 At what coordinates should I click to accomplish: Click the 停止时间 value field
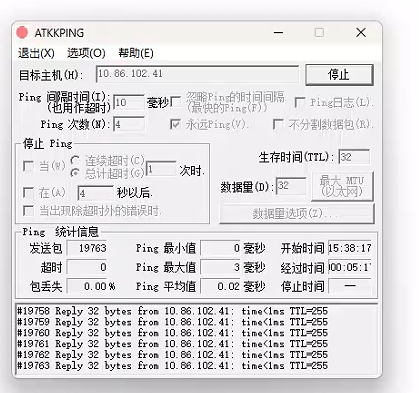click(x=350, y=286)
